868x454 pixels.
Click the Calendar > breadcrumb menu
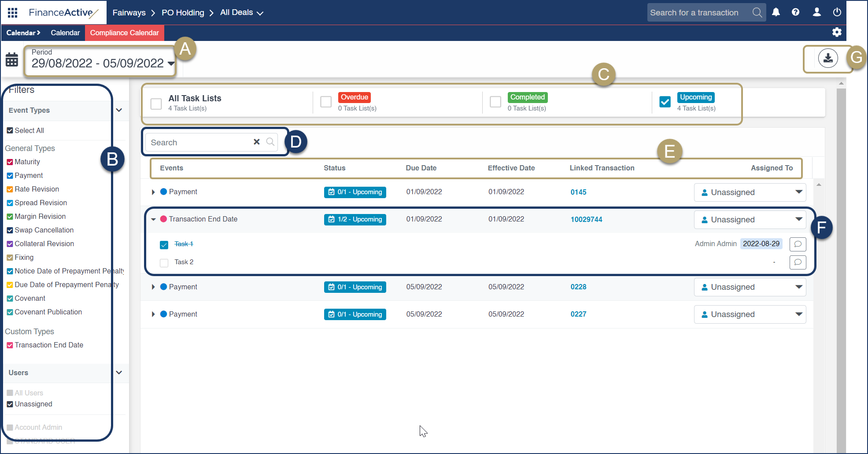[23, 33]
